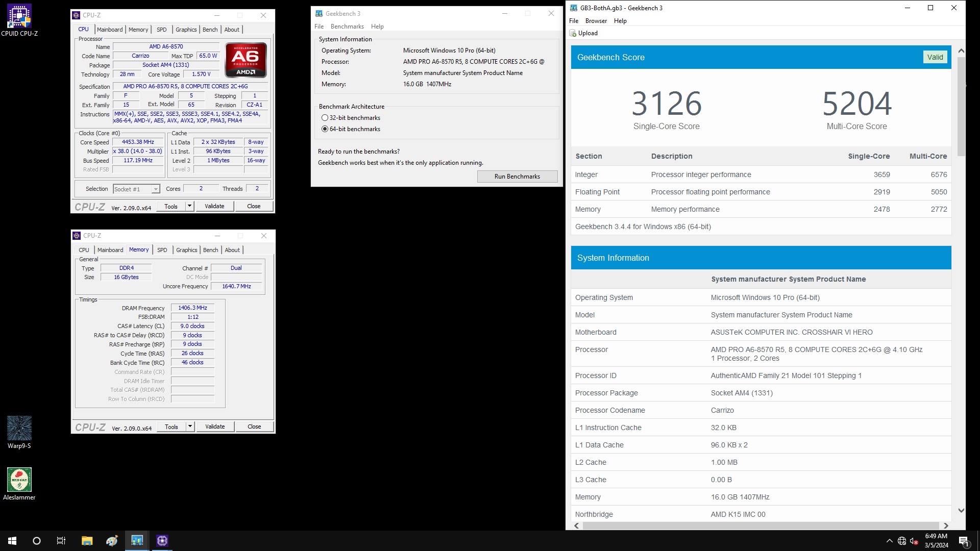
Task: Click the AMD A6 processor logo in CPU-Z
Action: click(246, 60)
